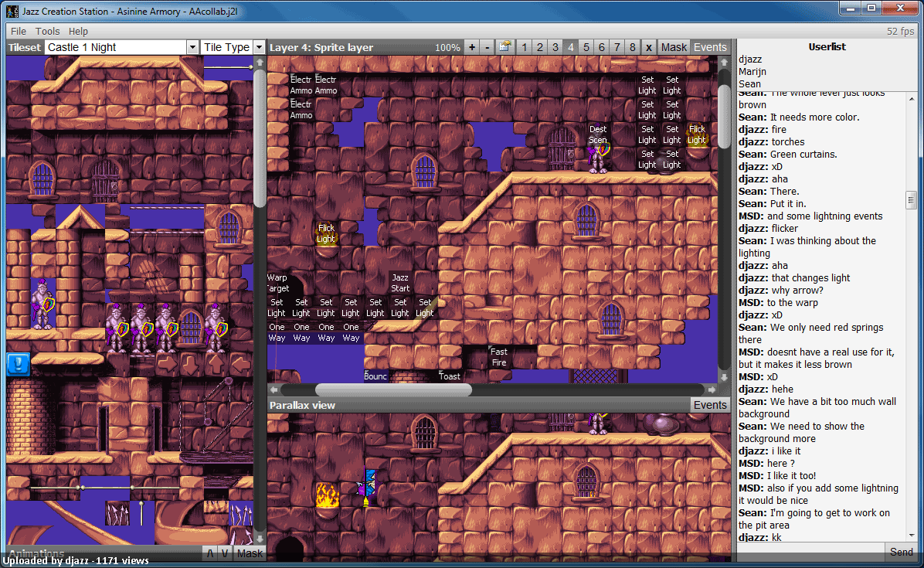
Task: Click the zoom in plus button
Action: pyautogui.click(x=471, y=47)
